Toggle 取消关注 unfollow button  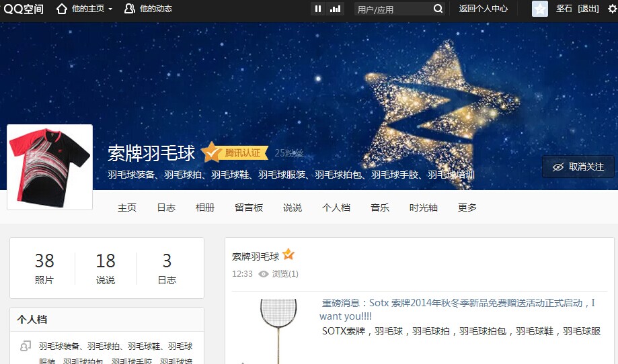578,167
